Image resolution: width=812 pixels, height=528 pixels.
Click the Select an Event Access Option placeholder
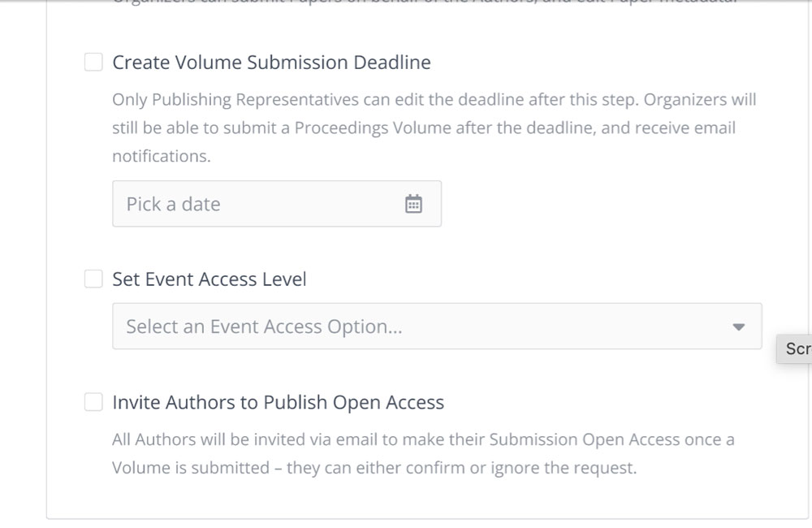click(264, 327)
